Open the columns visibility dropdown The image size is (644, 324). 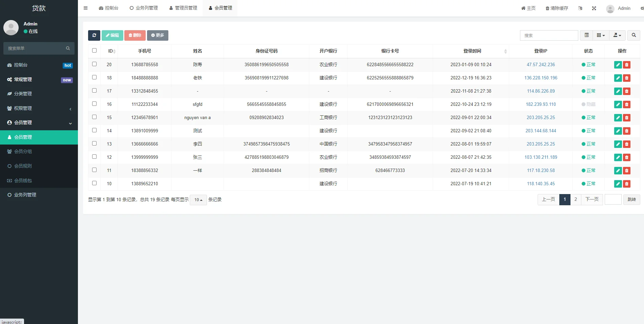601,35
